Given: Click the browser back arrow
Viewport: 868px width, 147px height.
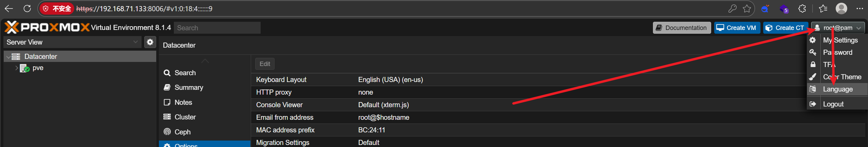Looking at the screenshot, I should pyautogui.click(x=9, y=9).
